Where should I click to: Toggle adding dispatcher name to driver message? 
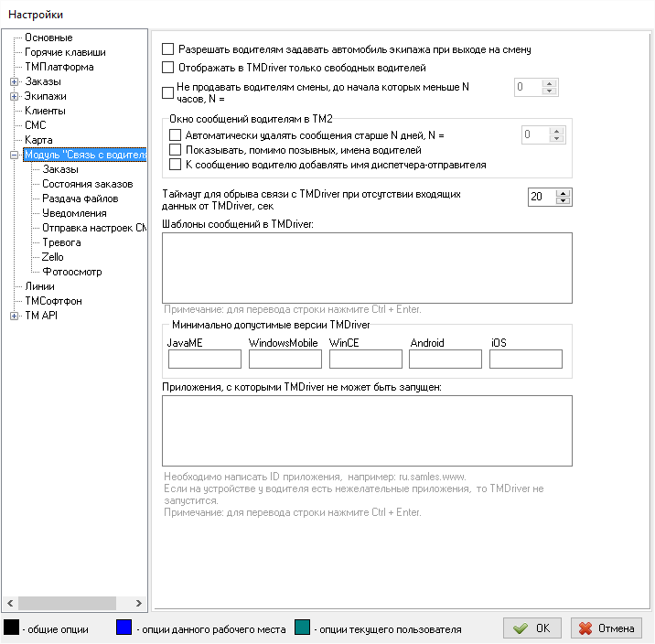[x=177, y=165]
